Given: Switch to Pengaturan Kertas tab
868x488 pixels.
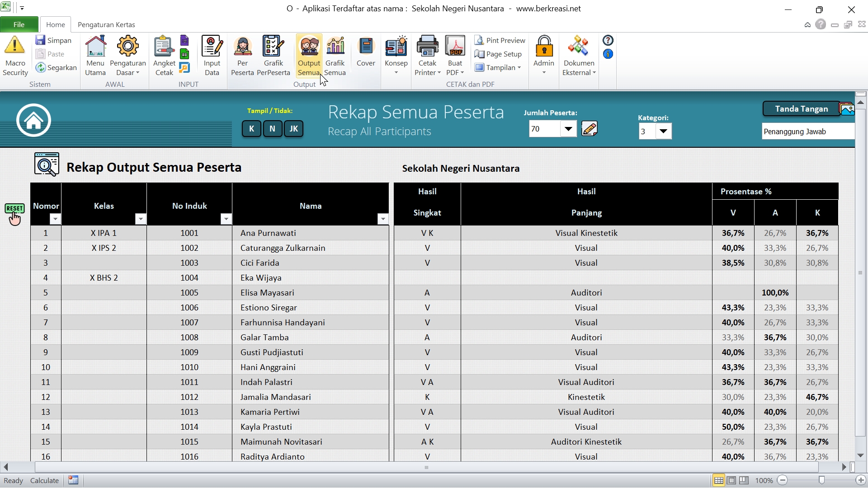Looking at the screenshot, I should [106, 24].
